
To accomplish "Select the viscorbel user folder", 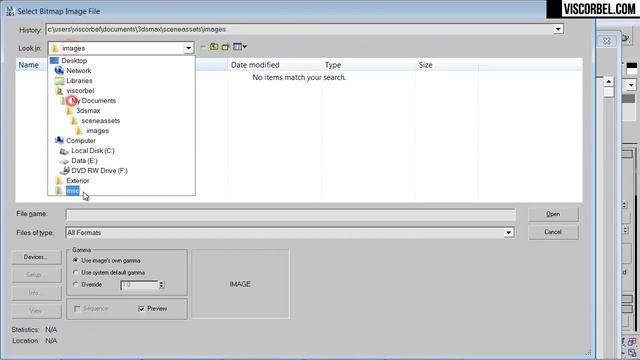I will [80, 91].
